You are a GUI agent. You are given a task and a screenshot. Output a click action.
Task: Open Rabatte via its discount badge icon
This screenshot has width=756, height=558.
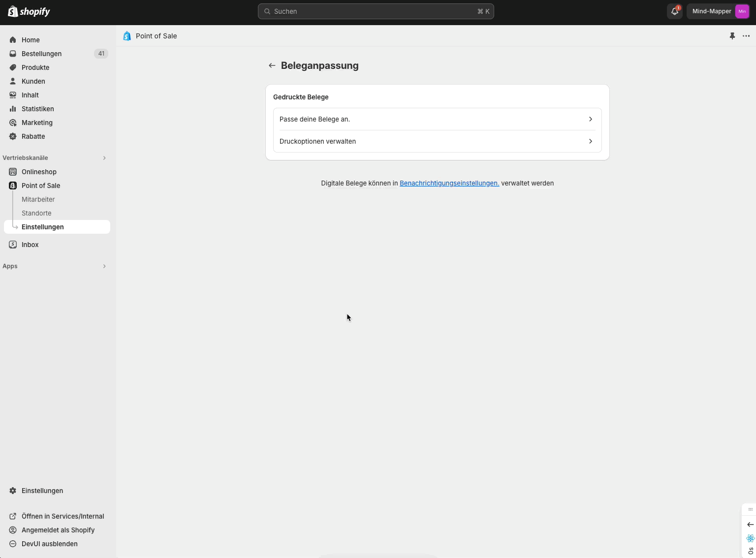(13, 136)
